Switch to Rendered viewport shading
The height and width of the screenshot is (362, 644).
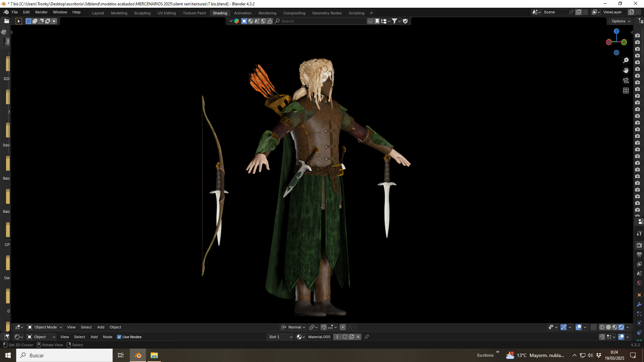tap(621, 327)
